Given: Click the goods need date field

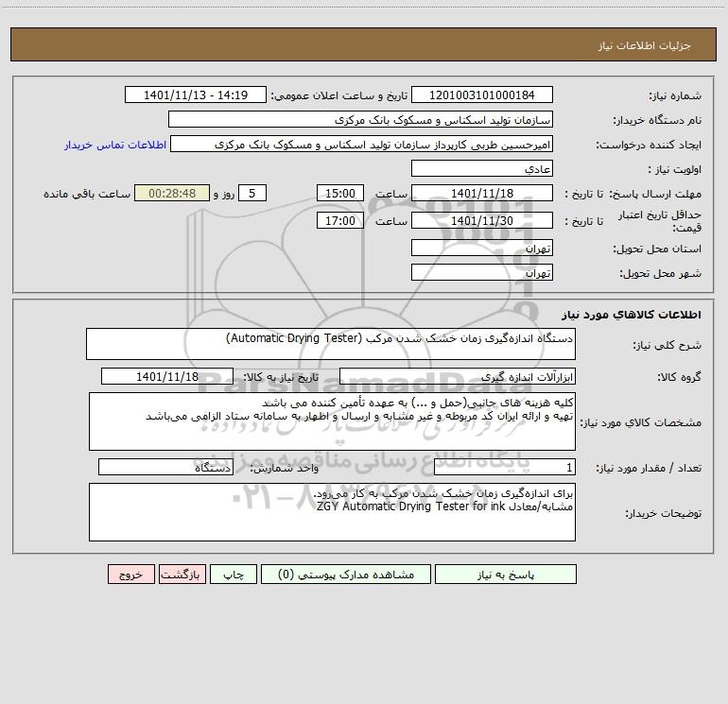Looking at the screenshot, I should [167, 376].
